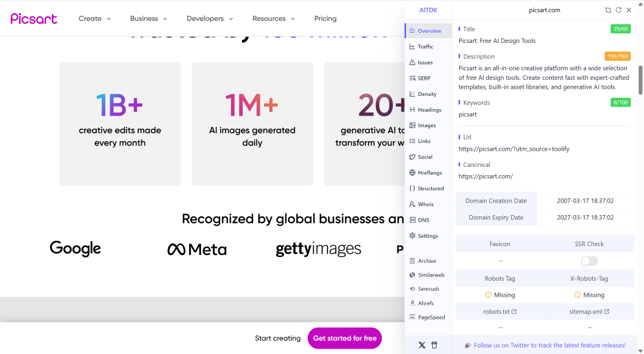Click the title text Picsart: Free AI Design Tools
The height and width of the screenshot is (354, 644).
coord(497,41)
